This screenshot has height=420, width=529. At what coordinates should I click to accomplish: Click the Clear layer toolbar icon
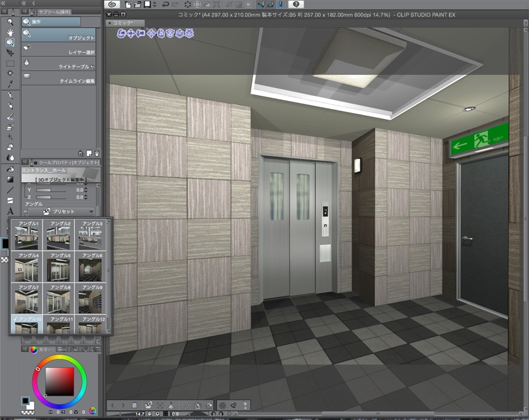[188, 5]
